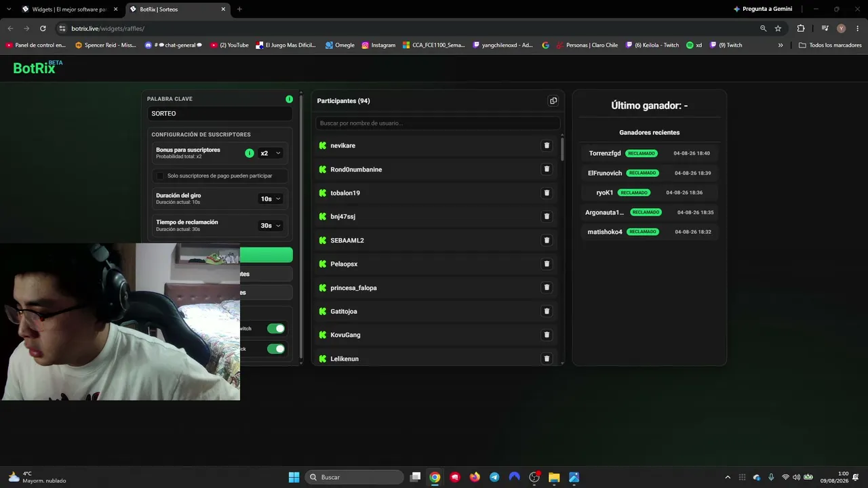Open claim time 30s dropdown
This screenshot has height=488, width=868.
point(271,226)
